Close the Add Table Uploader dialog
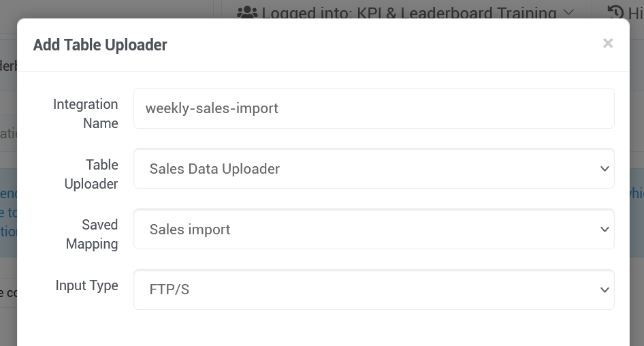 pos(608,43)
